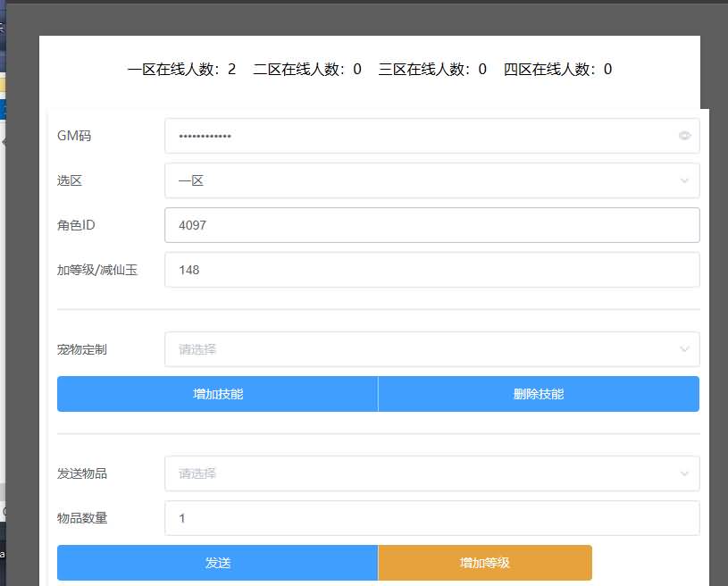Viewport: 728px width, 586px height.
Task: Click the 宠物定制 label text
Action: tap(82, 349)
